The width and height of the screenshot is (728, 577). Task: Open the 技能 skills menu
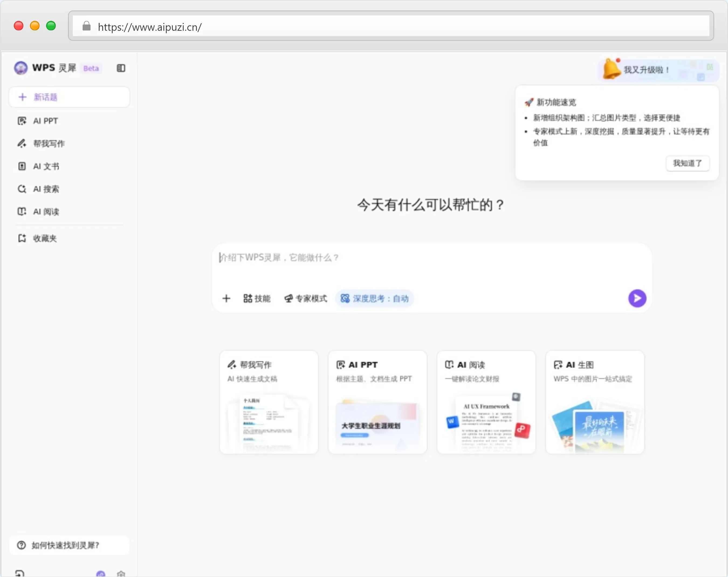coord(257,298)
